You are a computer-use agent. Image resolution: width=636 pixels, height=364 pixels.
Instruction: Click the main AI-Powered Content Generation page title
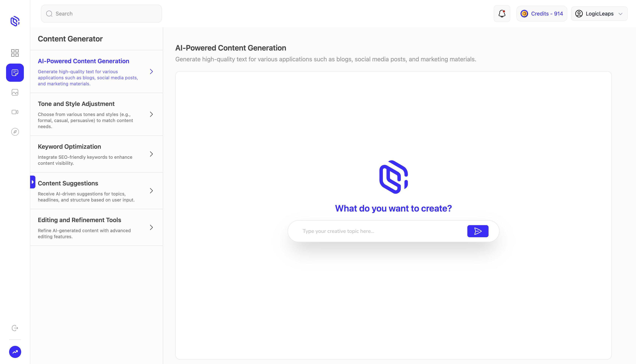pyautogui.click(x=231, y=48)
